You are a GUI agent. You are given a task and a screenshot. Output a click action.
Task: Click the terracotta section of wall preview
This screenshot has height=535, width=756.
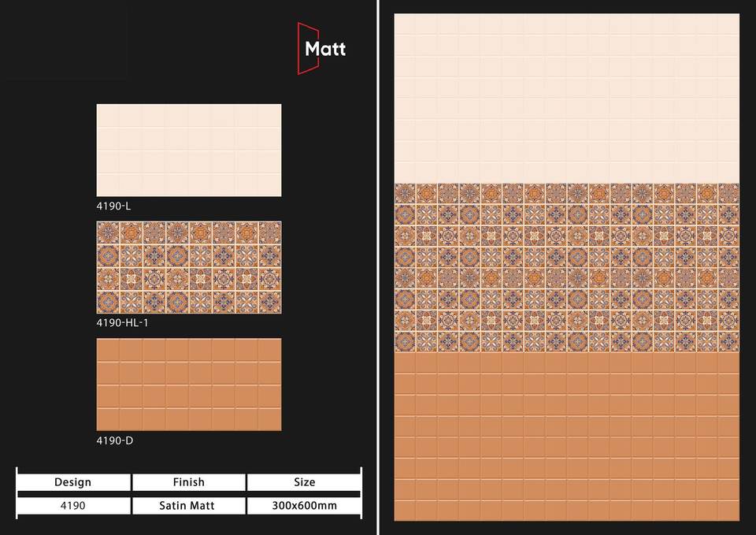click(566, 437)
